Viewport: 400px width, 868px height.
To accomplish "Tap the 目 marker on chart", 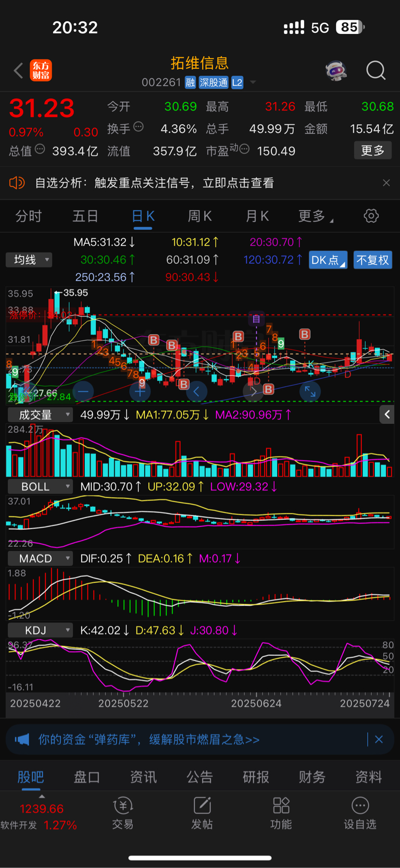I will [x=256, y=319].
